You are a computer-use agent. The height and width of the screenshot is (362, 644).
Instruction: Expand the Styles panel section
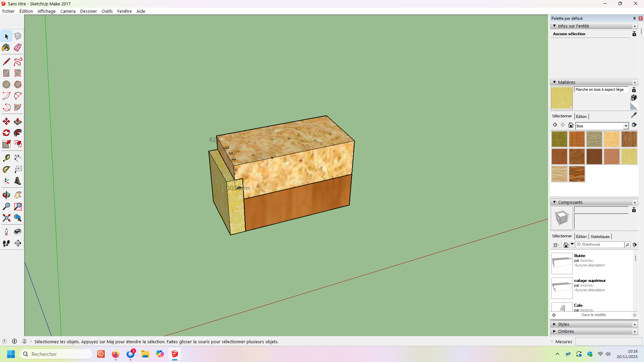[554, 324]
